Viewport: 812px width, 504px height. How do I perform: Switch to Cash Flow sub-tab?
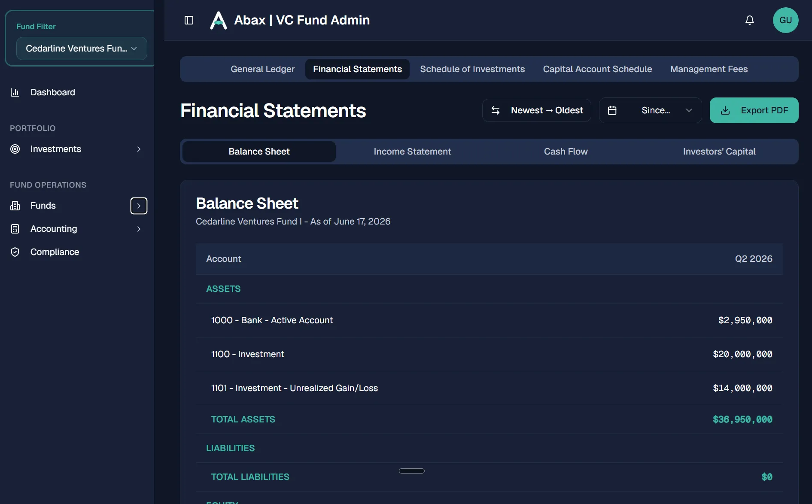(x=566, y=152)
